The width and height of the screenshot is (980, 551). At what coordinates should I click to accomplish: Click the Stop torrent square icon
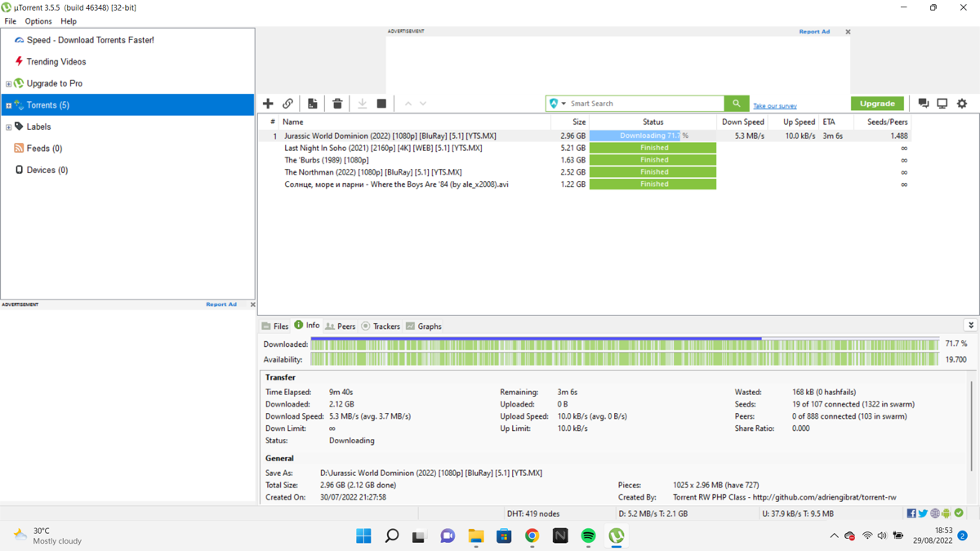click(381, 104)
